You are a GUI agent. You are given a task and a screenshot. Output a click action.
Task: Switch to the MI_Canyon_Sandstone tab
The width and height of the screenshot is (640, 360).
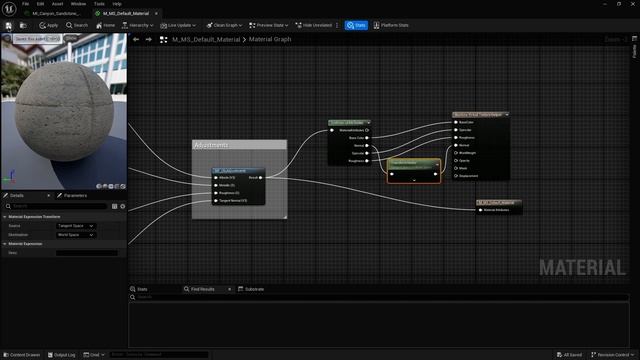56,13
